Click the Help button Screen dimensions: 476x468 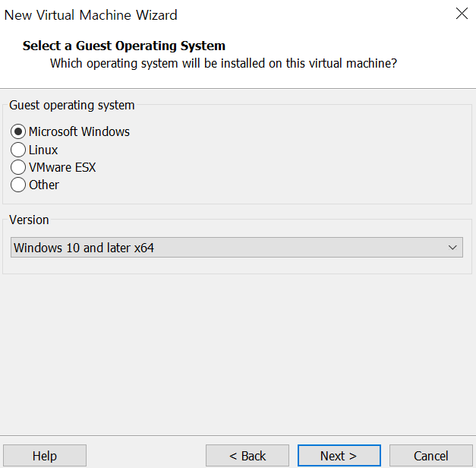coord(45,456)
